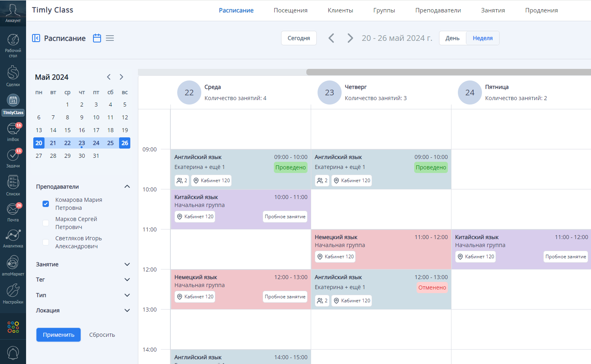Switch to the Посещения tab

(x=290, y=10)
